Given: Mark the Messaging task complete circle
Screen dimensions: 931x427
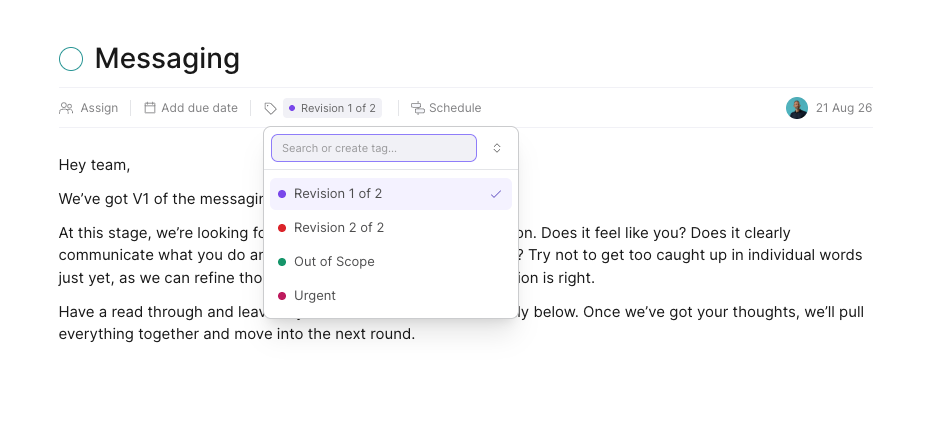Looking at the screenshot, I should (x=71, y=59).
